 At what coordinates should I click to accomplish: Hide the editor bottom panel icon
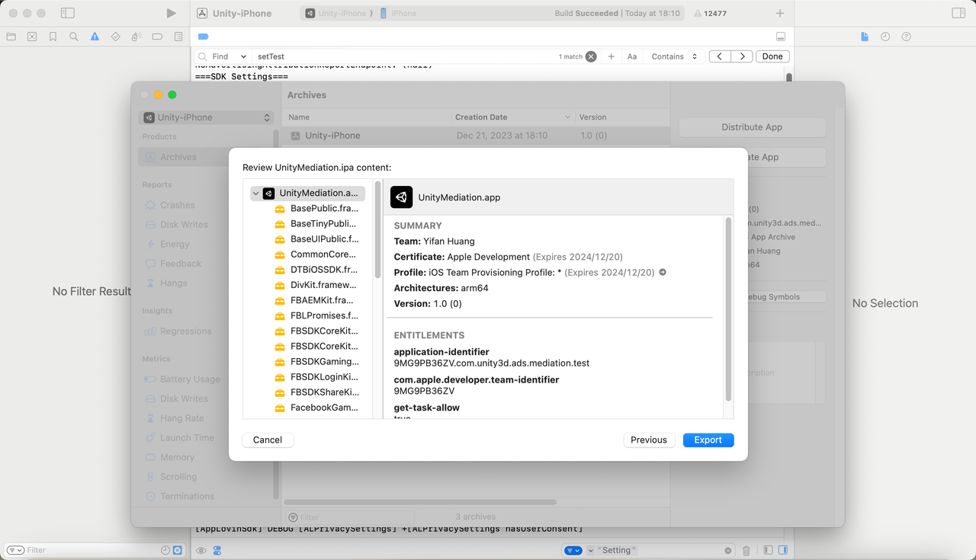click(x=780, y=37)
